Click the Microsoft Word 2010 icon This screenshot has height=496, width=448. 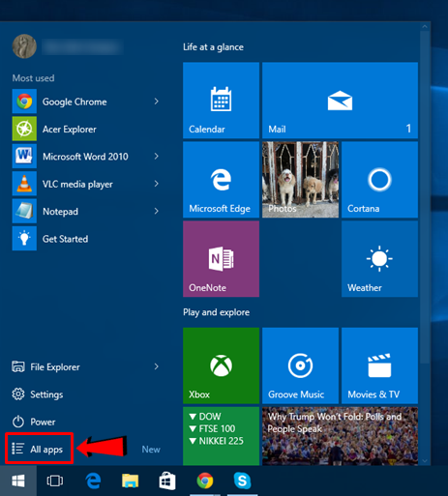(x=24, y=157)
